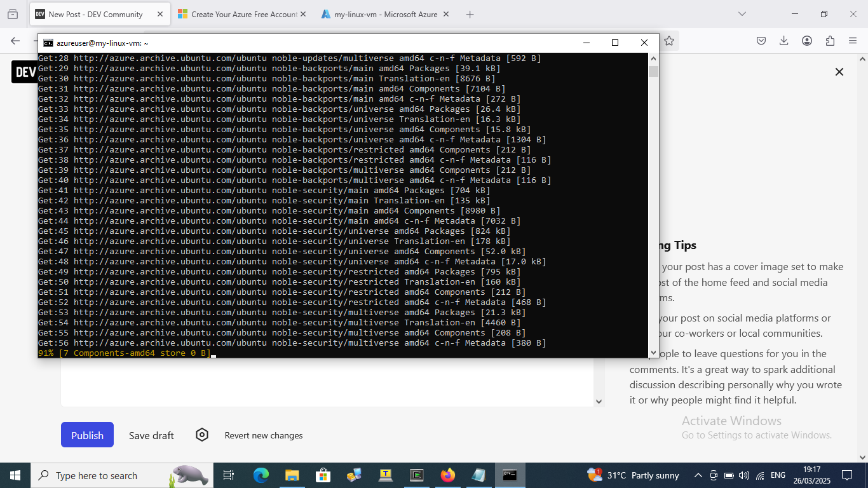Switch to Command Prompt taskbar icon
The width and height of the screenshot is (868, 488).
point(510,475)
